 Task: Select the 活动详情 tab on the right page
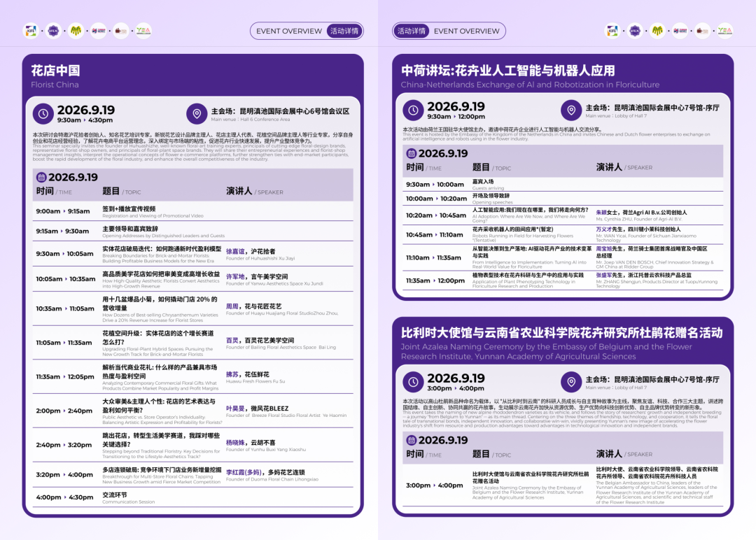tap(412, 31)
